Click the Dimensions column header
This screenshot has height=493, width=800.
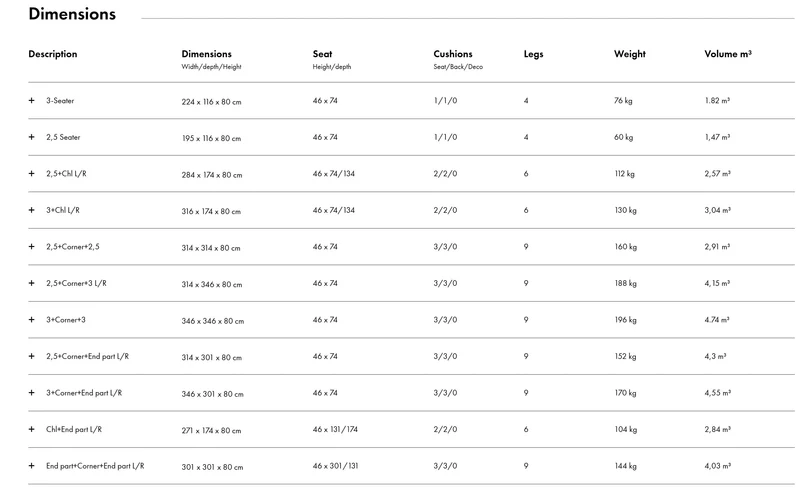pyautogui.click(x=207, y=54)
